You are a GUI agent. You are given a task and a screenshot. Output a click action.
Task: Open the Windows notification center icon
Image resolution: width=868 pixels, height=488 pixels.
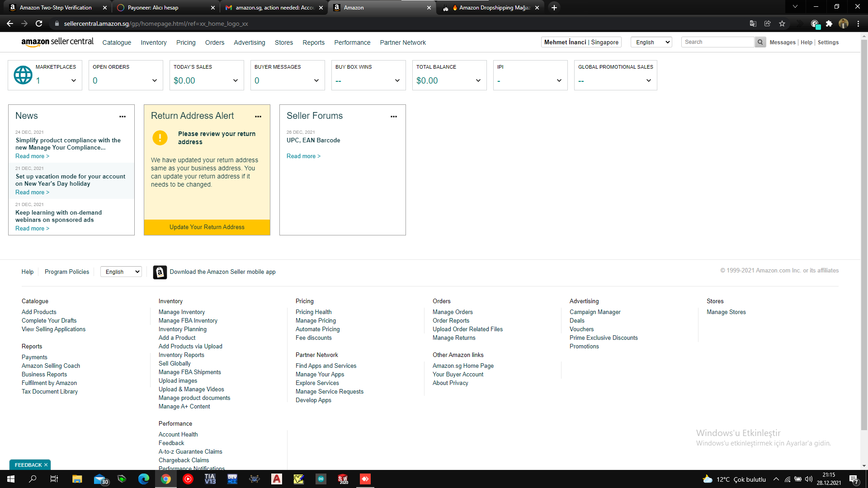click(x=854, y=479)
